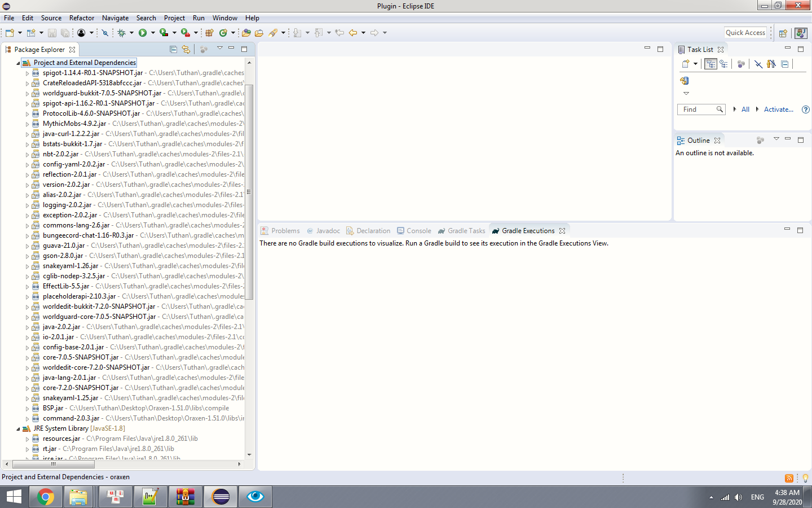The width and height of the screenshot is (812, 508).
Task: Toggle Hide Completed Tasks in Task List
Action: click(758, 64)
